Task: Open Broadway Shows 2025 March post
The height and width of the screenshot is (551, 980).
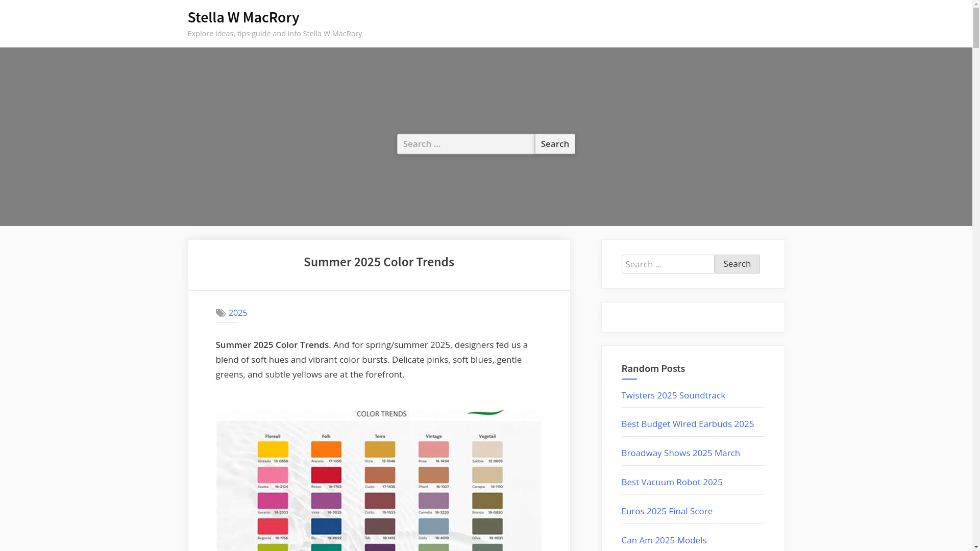Action: [x=680, y=453]
